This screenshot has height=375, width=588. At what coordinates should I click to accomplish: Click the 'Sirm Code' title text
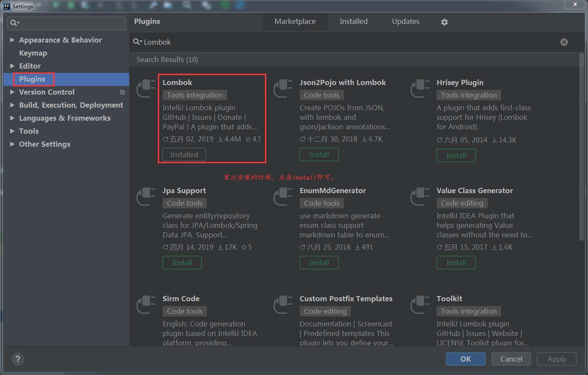[181, 299]
